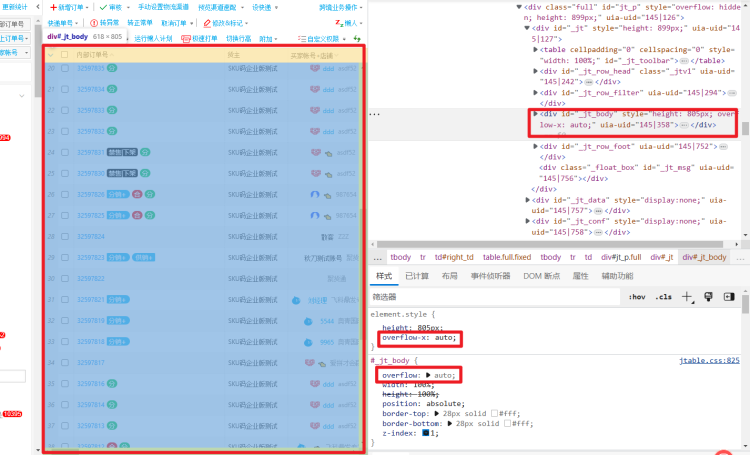Check the checkbox for order 32597835
Image resolution: width=750 pixels, height=455 pixels.
(x=65, y=69)
